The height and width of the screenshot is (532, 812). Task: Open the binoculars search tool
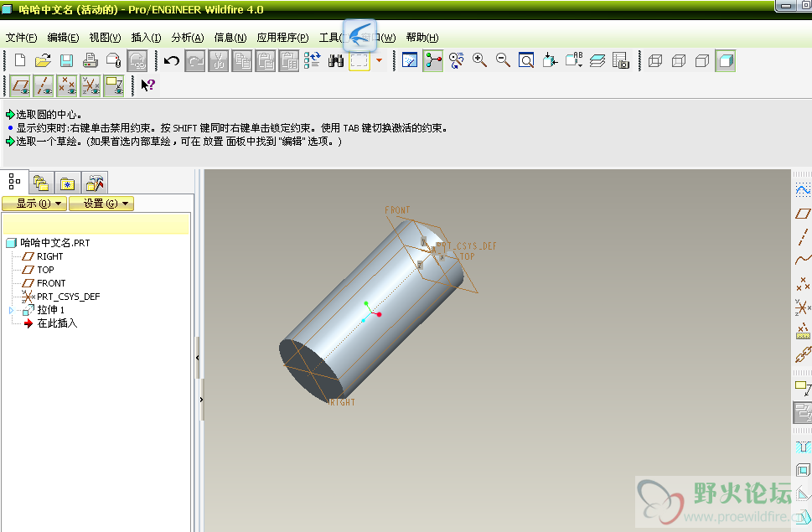tap(335, 61)
